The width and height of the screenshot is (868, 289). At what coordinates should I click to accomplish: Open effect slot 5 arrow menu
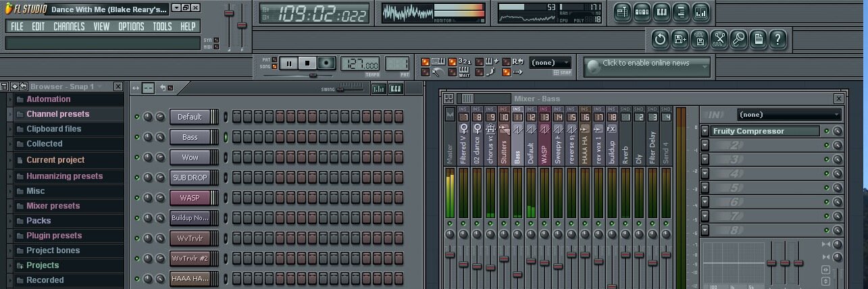(705, 188)
